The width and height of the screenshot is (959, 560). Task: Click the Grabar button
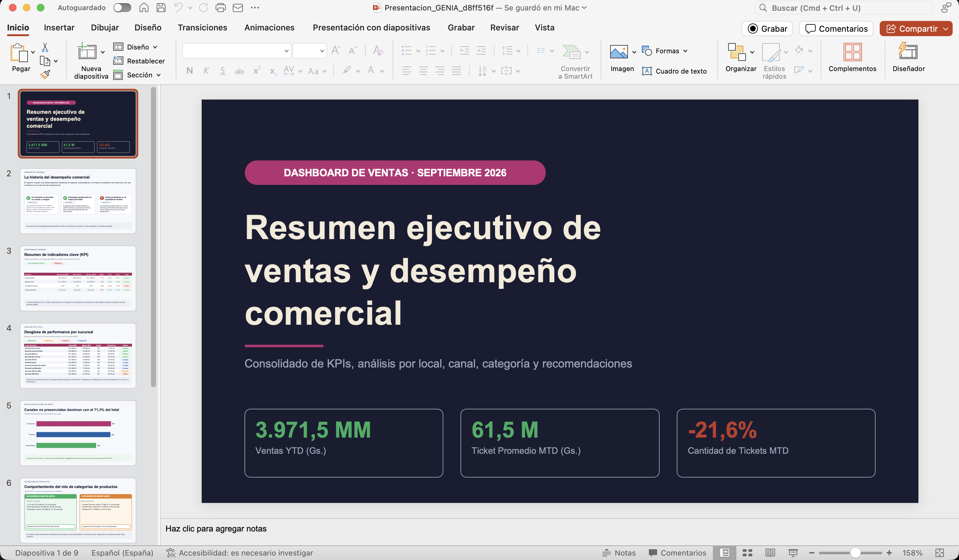[767, 29]
